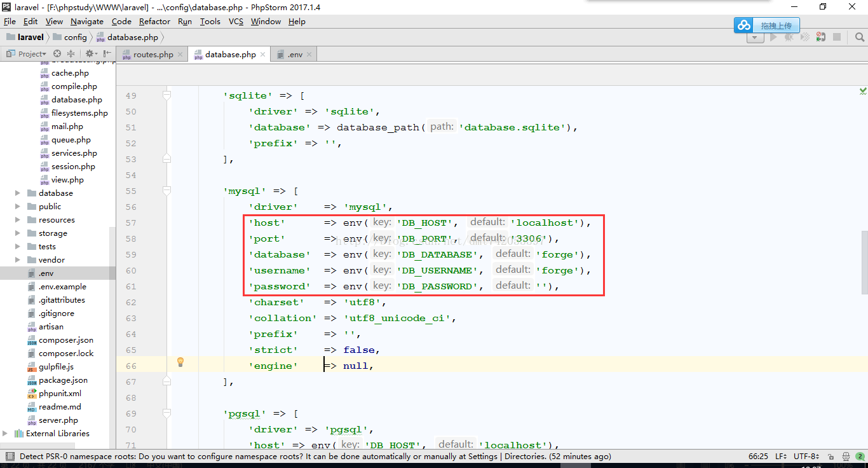Open the VCS menu
Screen dimensions: 868x468
coord(236,21)
